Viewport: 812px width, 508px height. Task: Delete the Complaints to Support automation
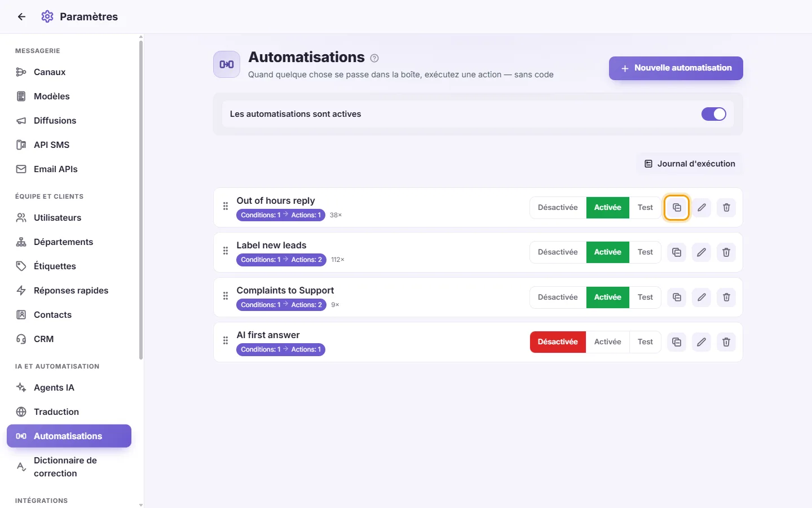click(726, 297)
